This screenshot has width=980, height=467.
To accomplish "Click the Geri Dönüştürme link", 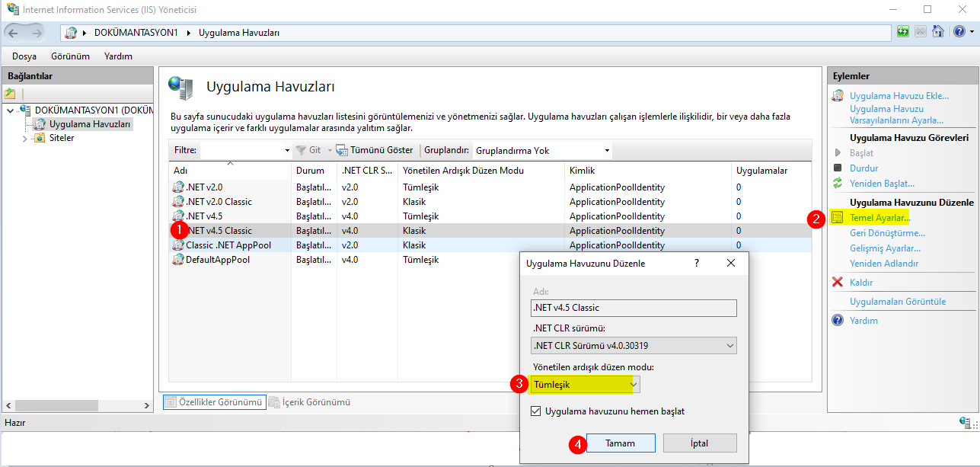I will click(887, 233).
